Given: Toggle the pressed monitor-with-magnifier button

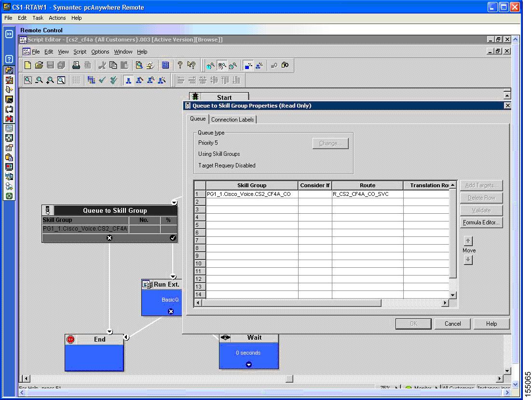Looking at the screenshot, I should pyautogui.click(x=222, y=65).
